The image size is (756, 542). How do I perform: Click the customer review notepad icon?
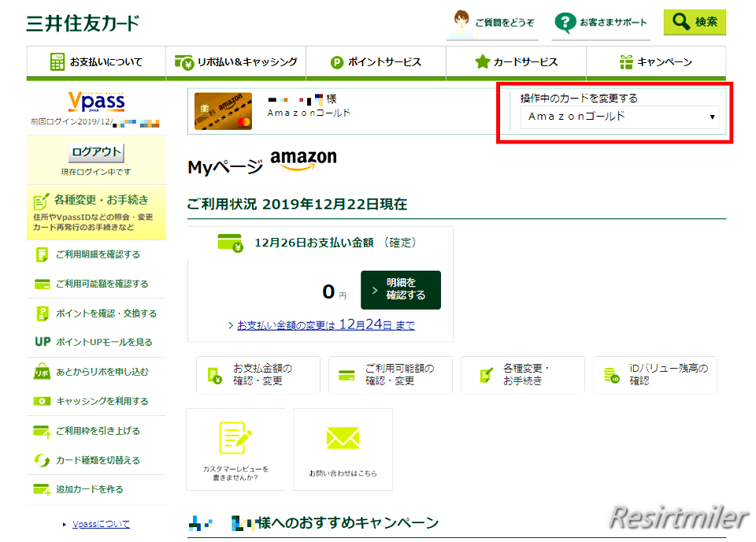(x=235, y=438)
